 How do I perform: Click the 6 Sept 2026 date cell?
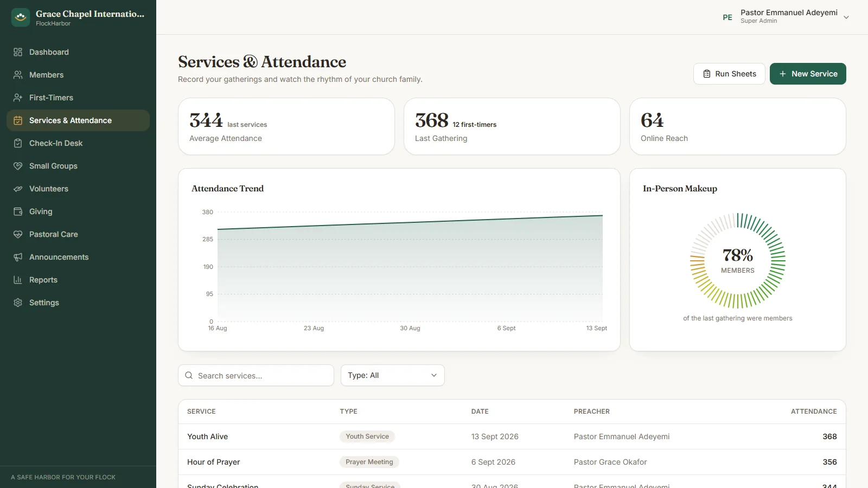[493, 462]
